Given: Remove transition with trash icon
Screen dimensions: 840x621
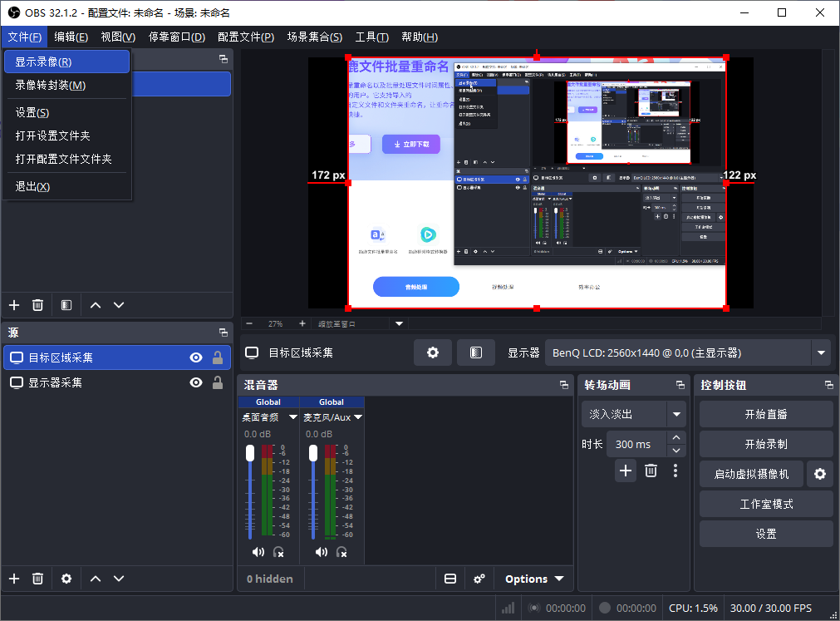Looking at the screenshot, I should [651, 471].
